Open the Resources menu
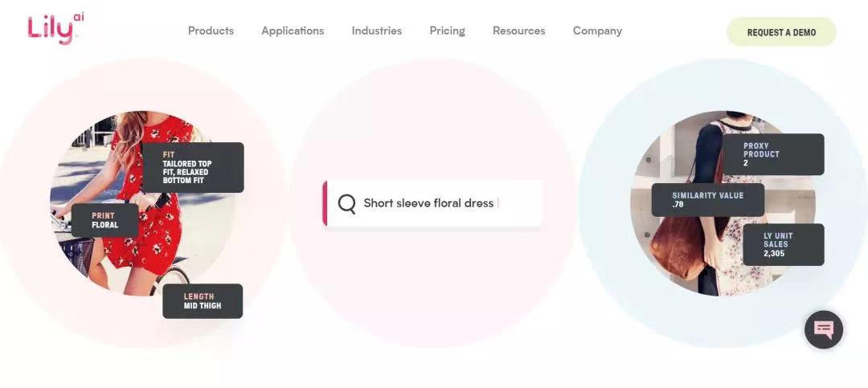This screenshot has height=388, width=868. click(x=518, y=31)
